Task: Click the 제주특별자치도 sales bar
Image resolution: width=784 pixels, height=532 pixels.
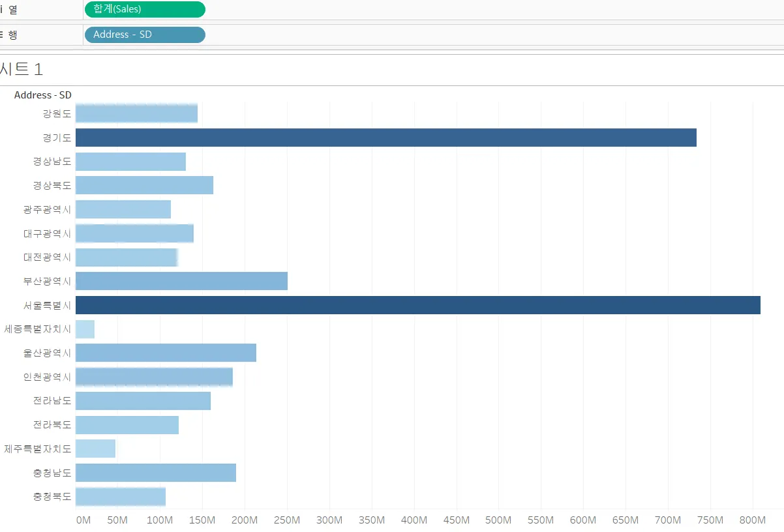Action: (x=95, y=449)
